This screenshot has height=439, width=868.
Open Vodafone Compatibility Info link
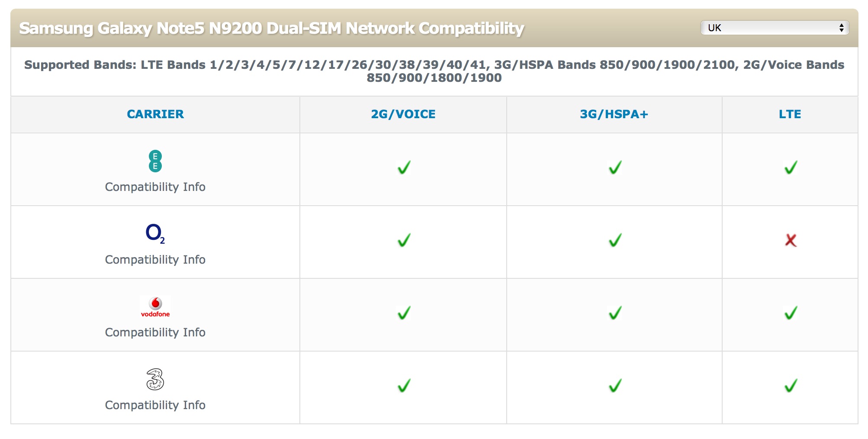click(x=155, y=332)
